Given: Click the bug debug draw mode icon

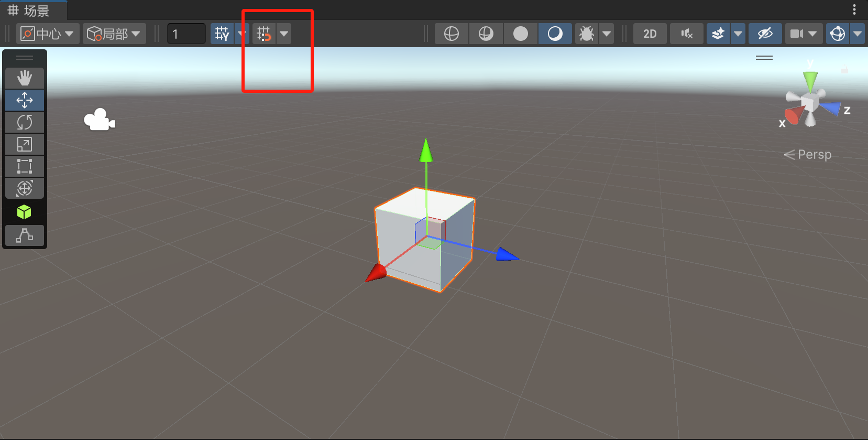Looking at the screenshot, I should (587, 34).
